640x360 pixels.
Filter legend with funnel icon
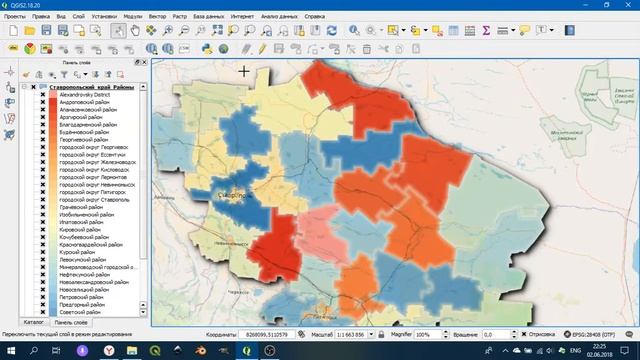tap(64, 75)
